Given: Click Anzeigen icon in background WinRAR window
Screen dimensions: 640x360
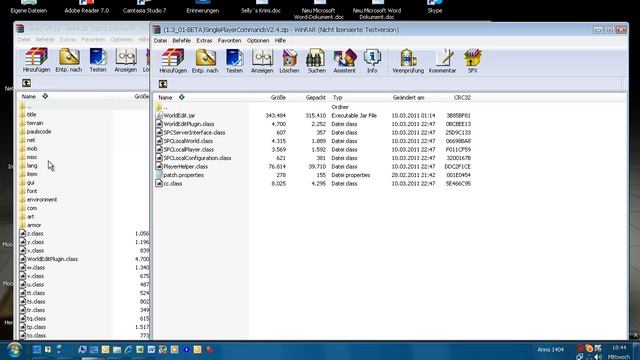Looking at the screenshot, I should (x=126, y=60).
